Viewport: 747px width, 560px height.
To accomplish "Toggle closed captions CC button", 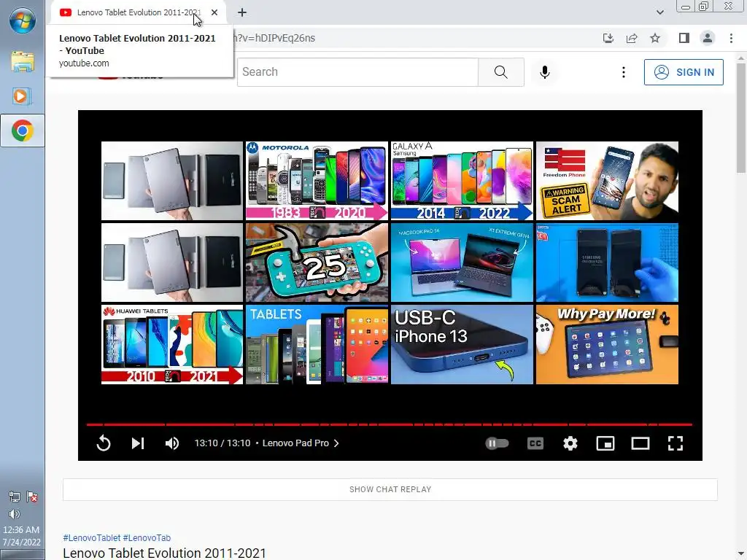I will [535, 443].
